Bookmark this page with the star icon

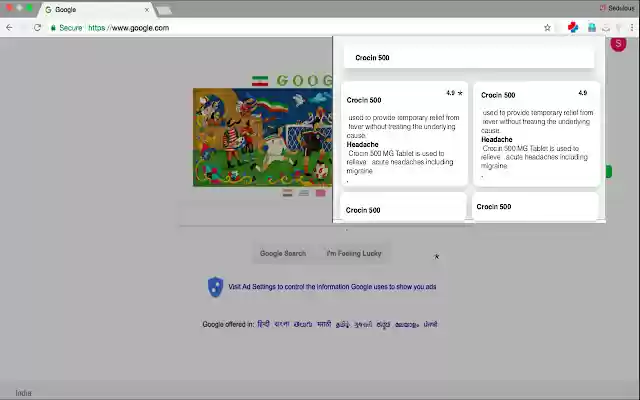(547, 28)
